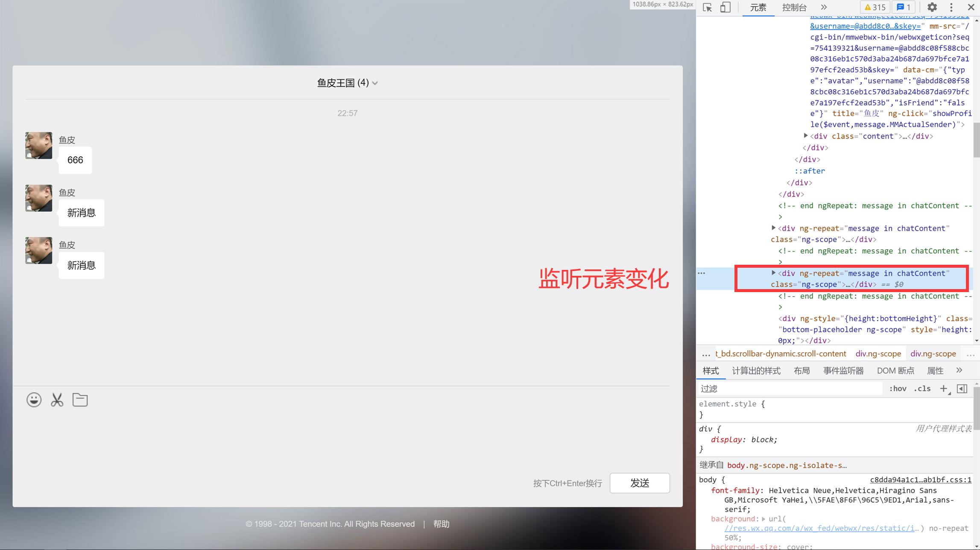Click the emoji icon in chat toolbar

click(34, 400)
